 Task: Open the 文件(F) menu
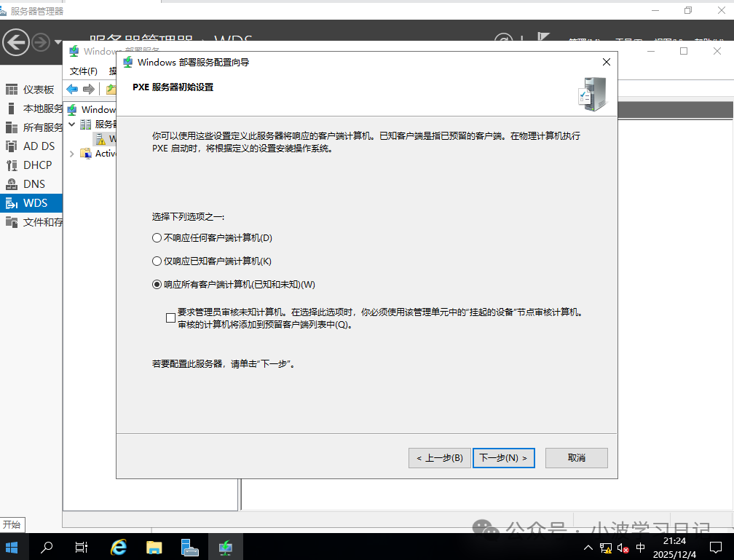[82, 71]
